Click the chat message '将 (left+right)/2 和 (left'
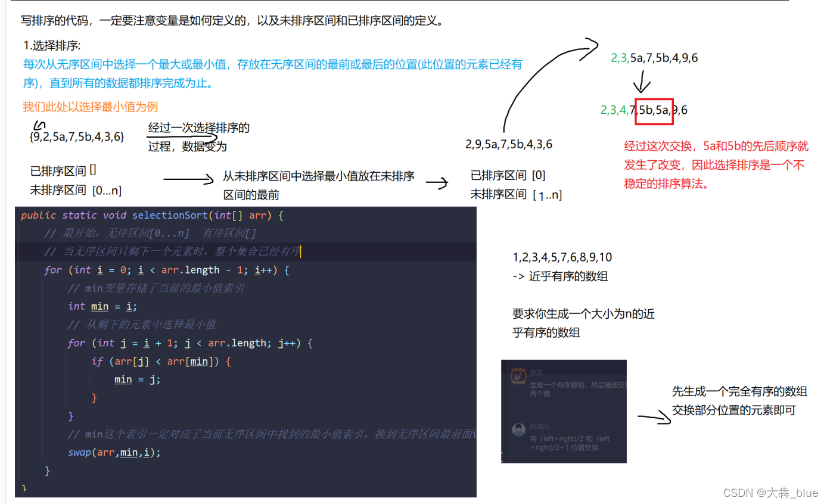The height and width of the screenshot is (504, 827). tap(571, 438)
